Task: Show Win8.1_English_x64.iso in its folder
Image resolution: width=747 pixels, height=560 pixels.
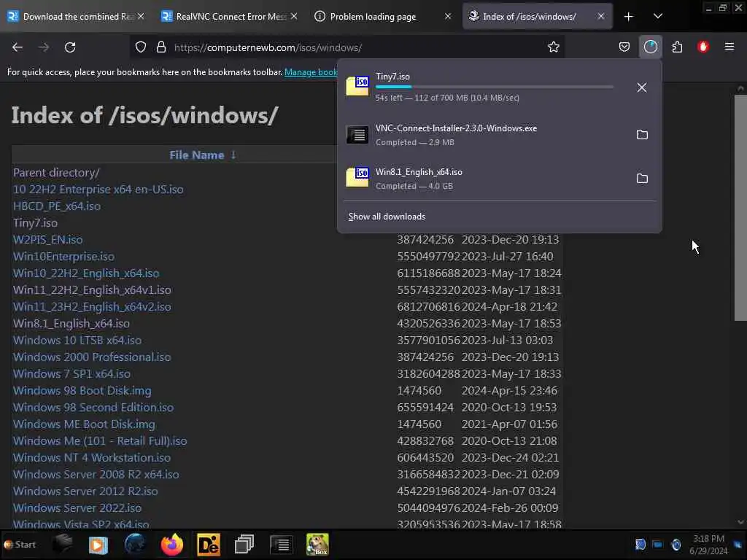Action: point(642,179)
